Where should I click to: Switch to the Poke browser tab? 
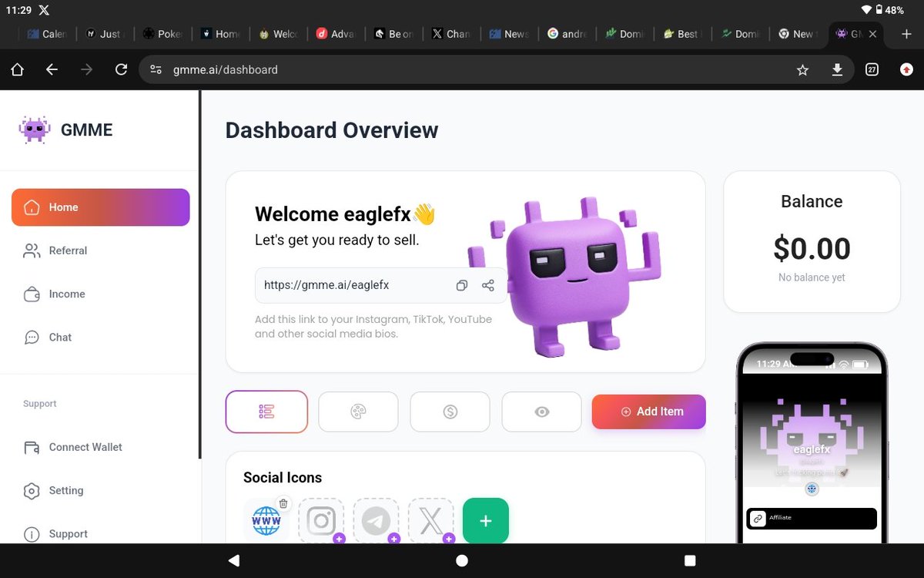(162, 34)
